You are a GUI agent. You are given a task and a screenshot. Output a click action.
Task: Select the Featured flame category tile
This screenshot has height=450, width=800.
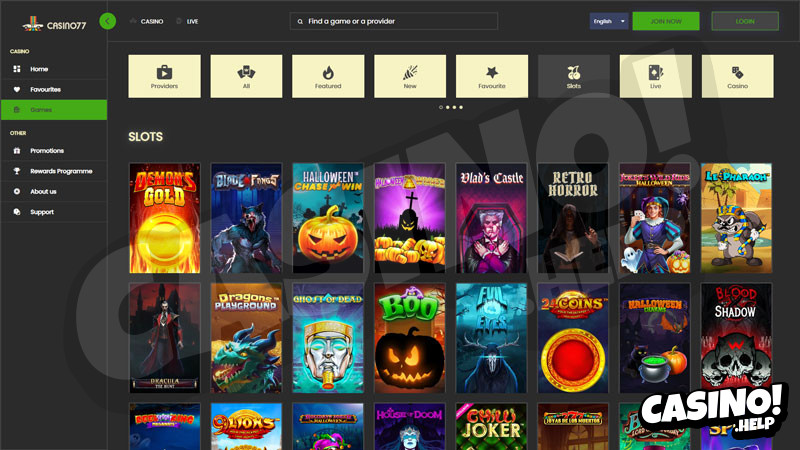click(328, 76)
